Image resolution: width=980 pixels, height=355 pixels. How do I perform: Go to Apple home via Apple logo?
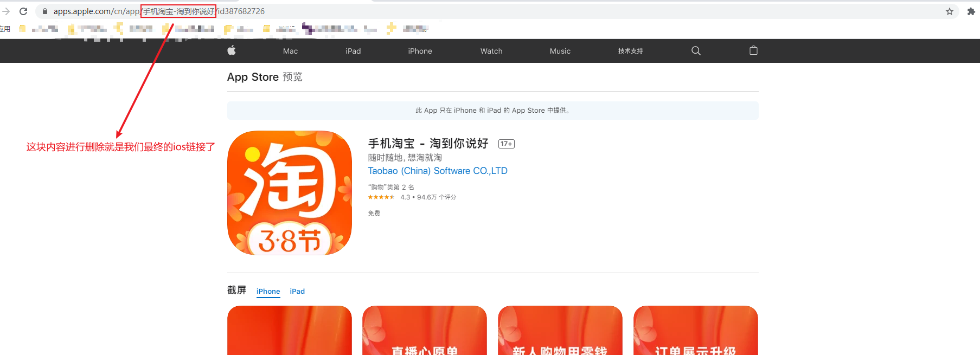coord(232,50)
